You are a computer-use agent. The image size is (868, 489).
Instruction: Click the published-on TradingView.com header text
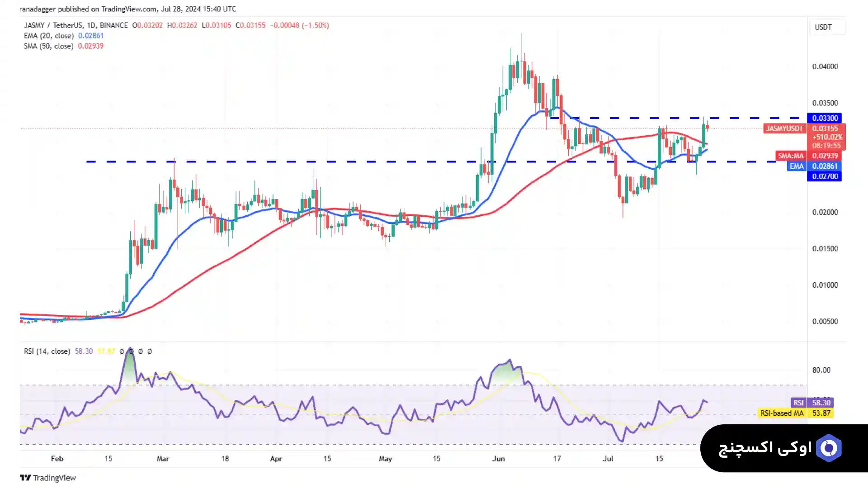coord(128,9)
